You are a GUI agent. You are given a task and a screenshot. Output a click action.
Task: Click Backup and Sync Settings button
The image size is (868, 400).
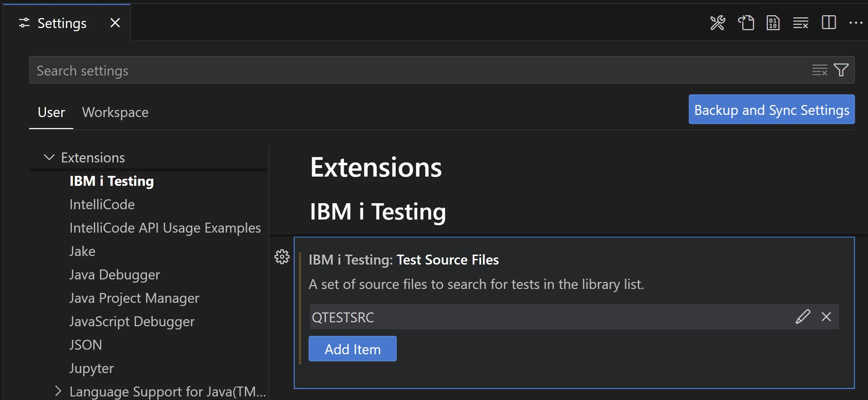(x=772, y=110)
